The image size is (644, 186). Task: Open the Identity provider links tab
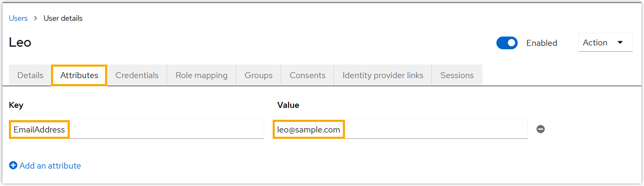coord(383,76)
